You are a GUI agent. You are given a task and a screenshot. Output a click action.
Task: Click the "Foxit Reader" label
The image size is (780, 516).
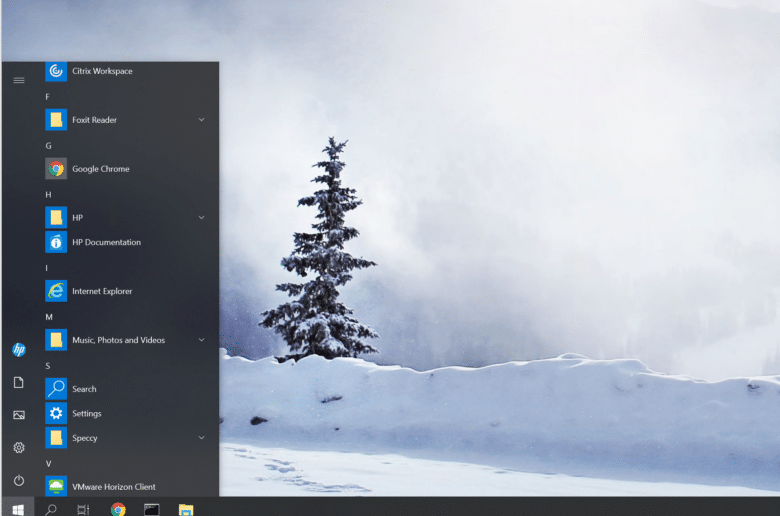pyautogui.click(x=95, y=120)
